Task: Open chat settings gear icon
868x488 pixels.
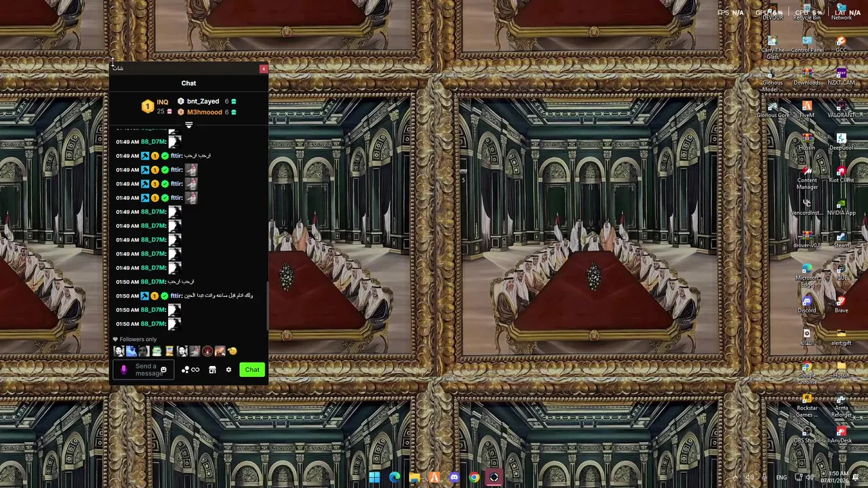Action: [x=229, y=369]
